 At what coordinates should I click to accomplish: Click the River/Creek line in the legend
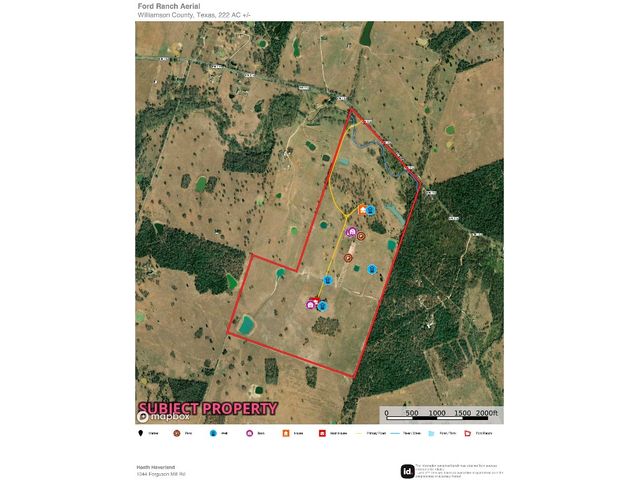393,434
